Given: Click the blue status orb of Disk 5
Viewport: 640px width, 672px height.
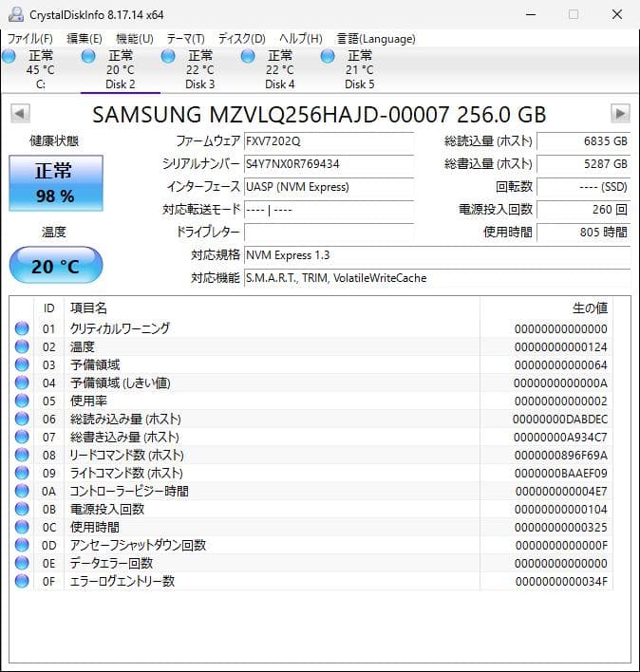Looking at the screenshot, I should (328, 56).
